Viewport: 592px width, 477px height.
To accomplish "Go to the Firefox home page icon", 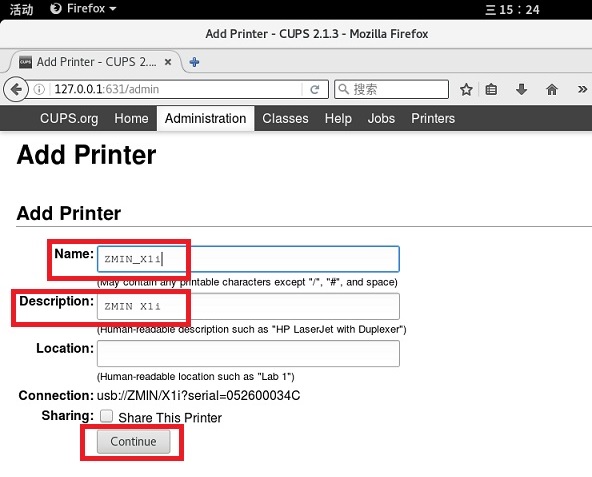I will click(552, 90).
